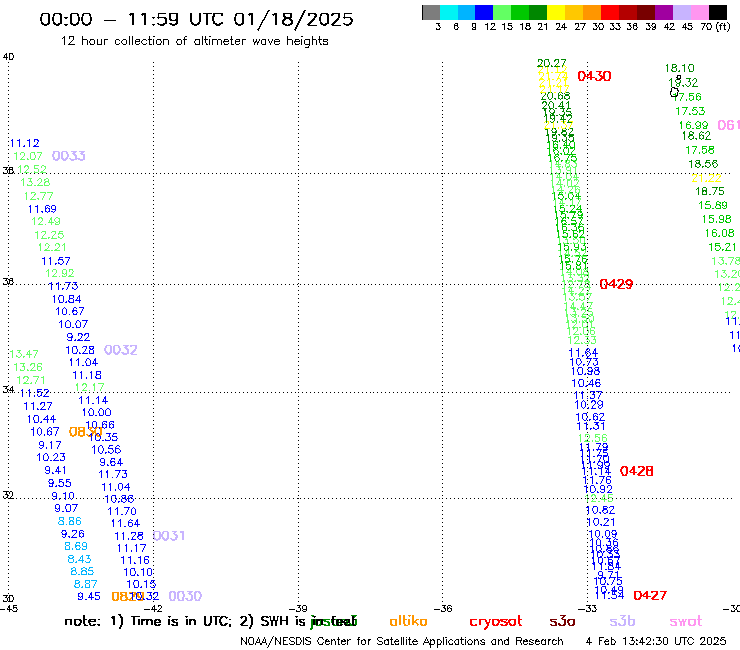Select the 16.08 wave height value
This screenshot has width=740, height=650.
(x=719, y=233)
